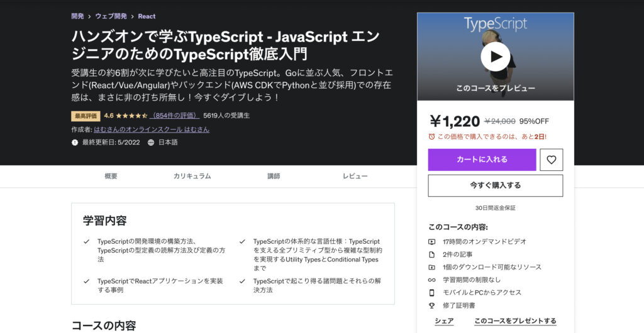
Task: Click the star rating icons
Action: pos(131,116)
